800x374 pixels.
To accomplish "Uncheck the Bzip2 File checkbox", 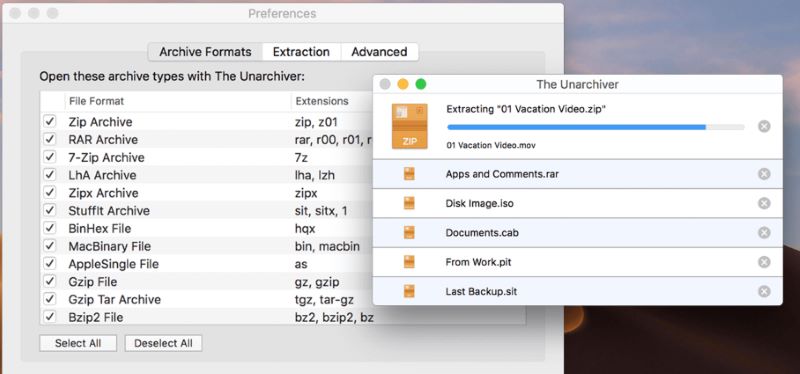I will 49,317.
